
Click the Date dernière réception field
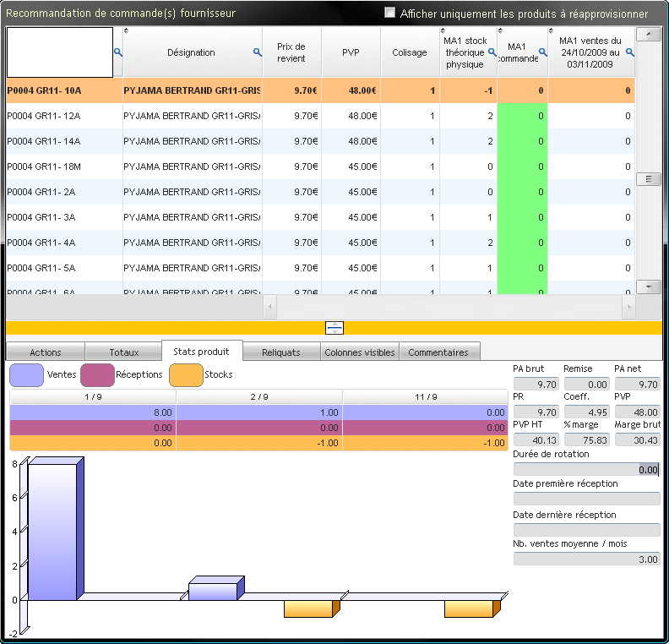coord(587,530)
